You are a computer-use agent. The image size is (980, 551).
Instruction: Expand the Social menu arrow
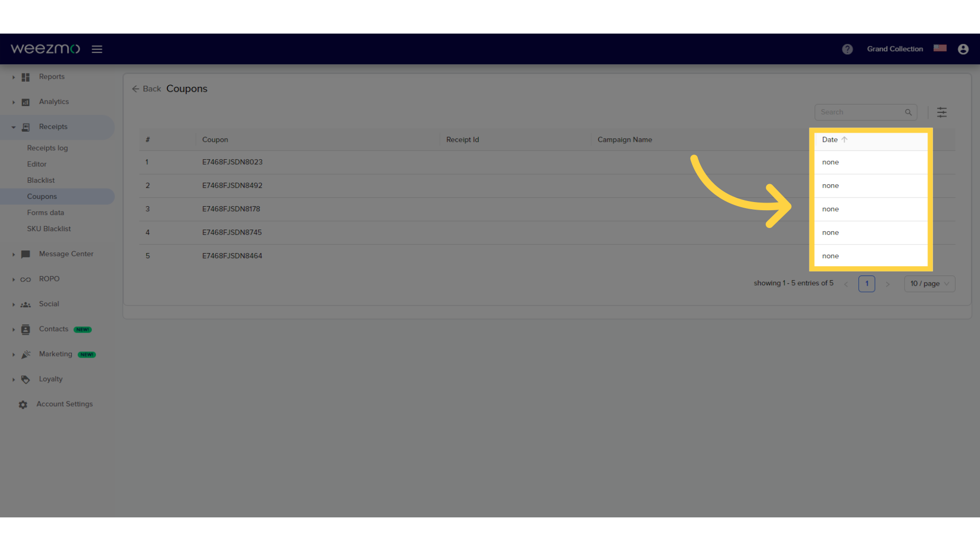pyautogui.click(x=13, y=304)
